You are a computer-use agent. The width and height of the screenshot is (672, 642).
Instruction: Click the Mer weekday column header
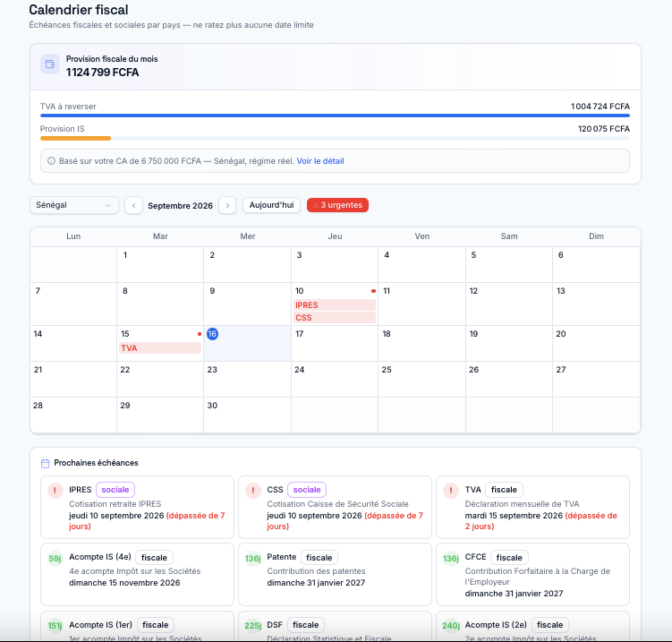pos(248,235)
